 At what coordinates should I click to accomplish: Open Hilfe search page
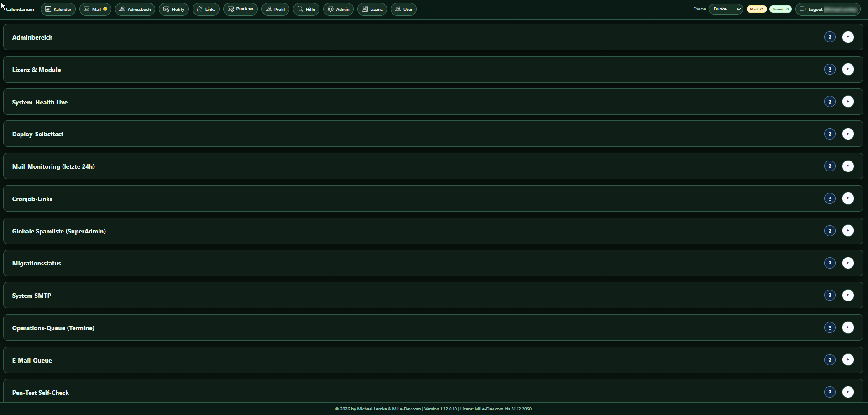point(306,9)
